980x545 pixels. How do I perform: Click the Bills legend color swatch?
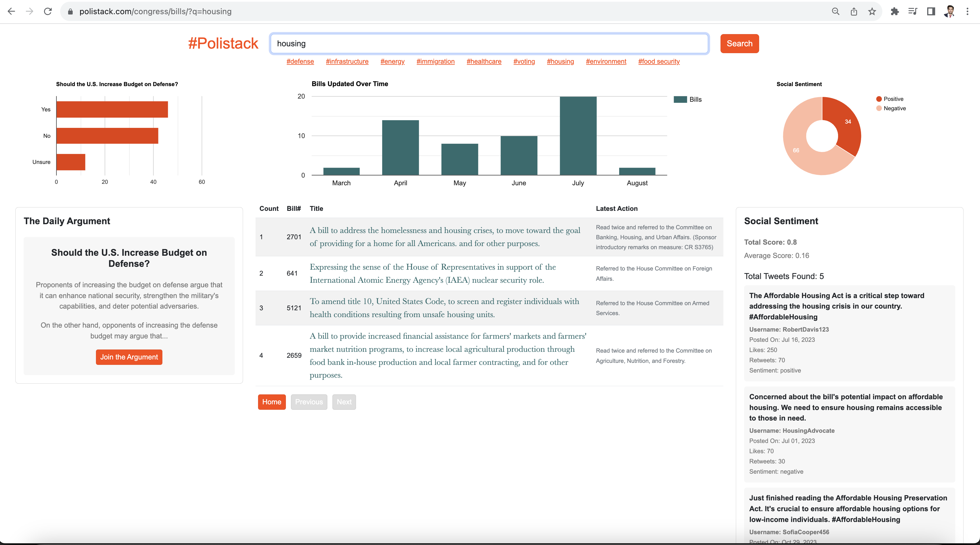pyautogui.click(x=680, y=99)
